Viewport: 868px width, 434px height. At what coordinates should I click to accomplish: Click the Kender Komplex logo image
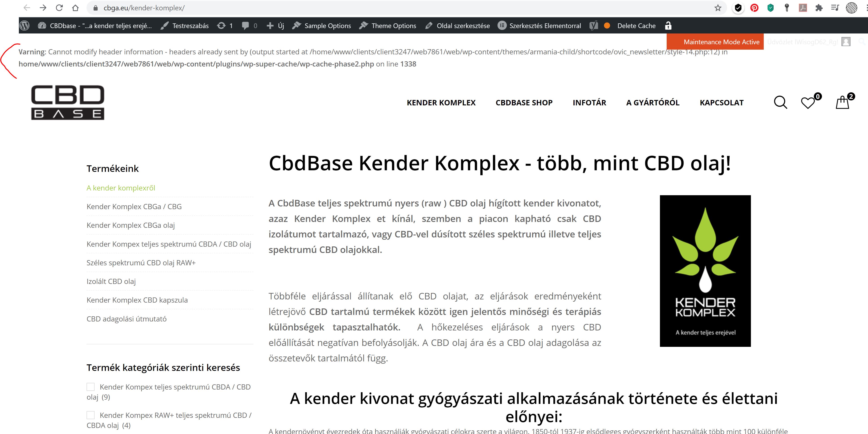[705, 271]
